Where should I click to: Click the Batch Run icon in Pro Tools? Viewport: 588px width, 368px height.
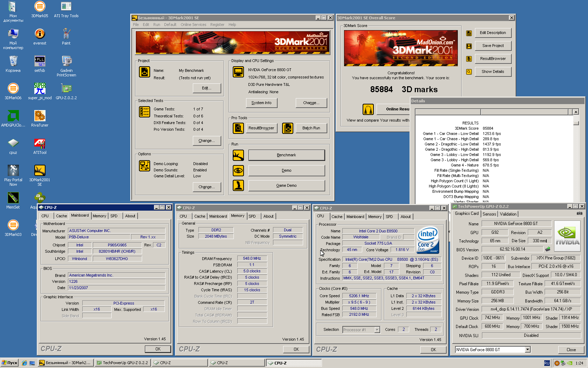tap(288, 128)
